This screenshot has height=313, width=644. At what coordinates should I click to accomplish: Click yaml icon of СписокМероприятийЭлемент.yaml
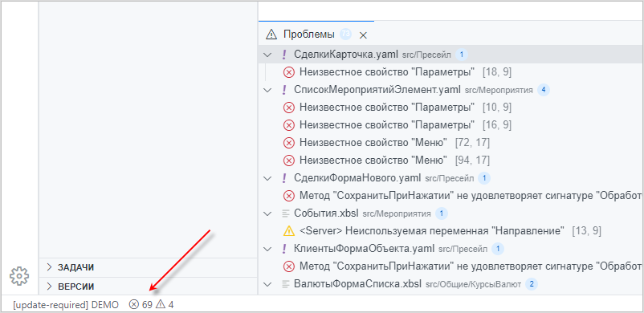point(284,90)
